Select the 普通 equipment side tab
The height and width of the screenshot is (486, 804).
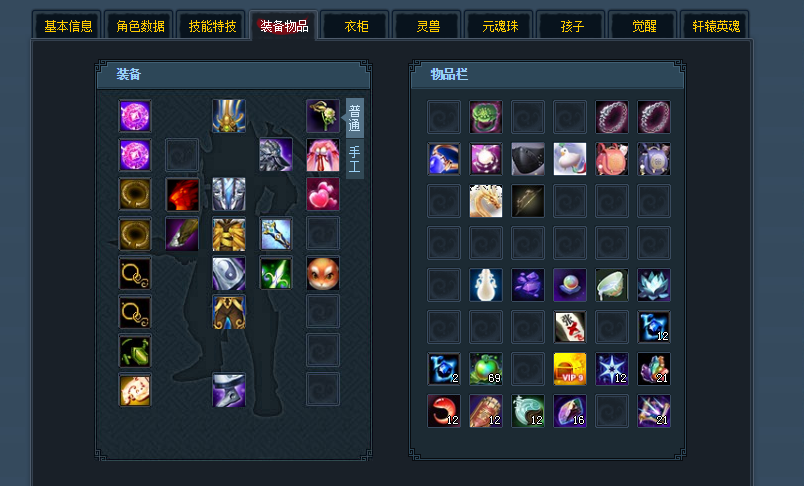355,118
